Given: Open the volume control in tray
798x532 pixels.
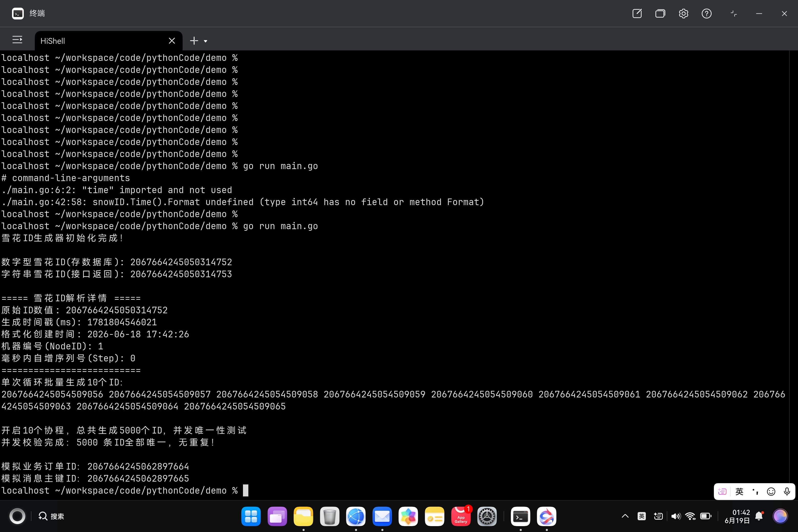Looking at the screenshot, I should tap(675, 516).
